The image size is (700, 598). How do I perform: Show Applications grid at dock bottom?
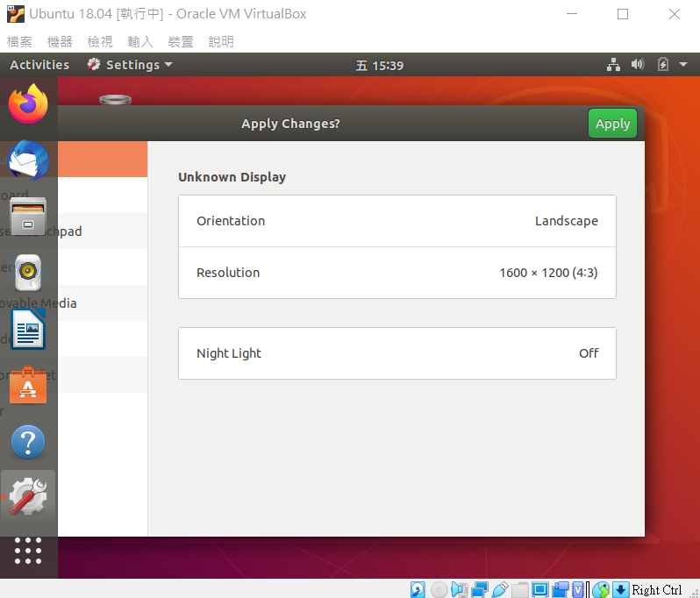pos(28,551)
